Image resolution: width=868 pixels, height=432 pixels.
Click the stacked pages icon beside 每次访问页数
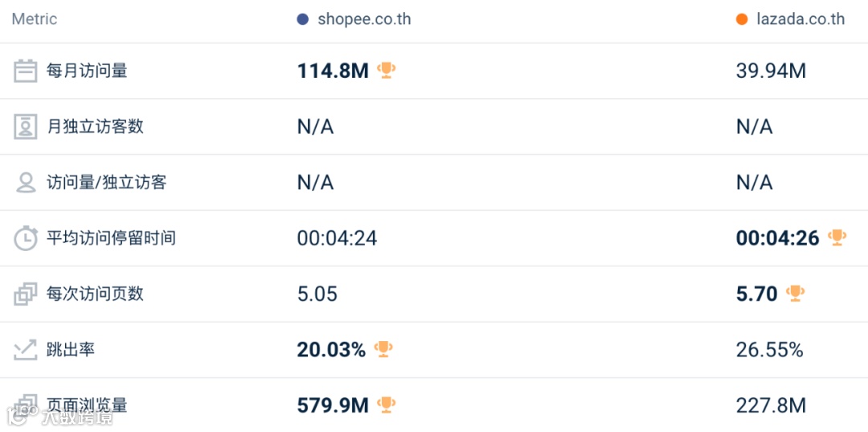(x=26, y=294)
